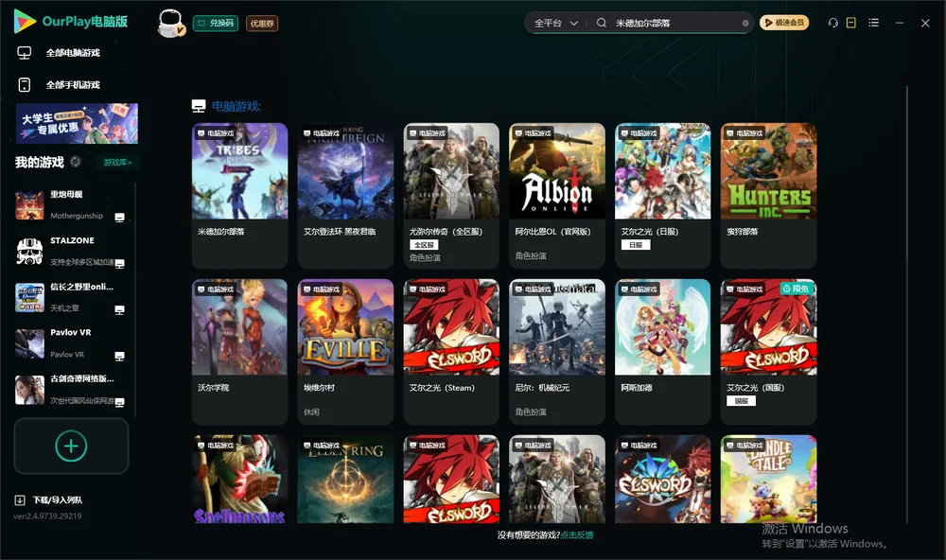The image size is (946, 560).
Task: Click the yellow square icon beside the headset
Action: pyautogui.click(x=851, y=23)
